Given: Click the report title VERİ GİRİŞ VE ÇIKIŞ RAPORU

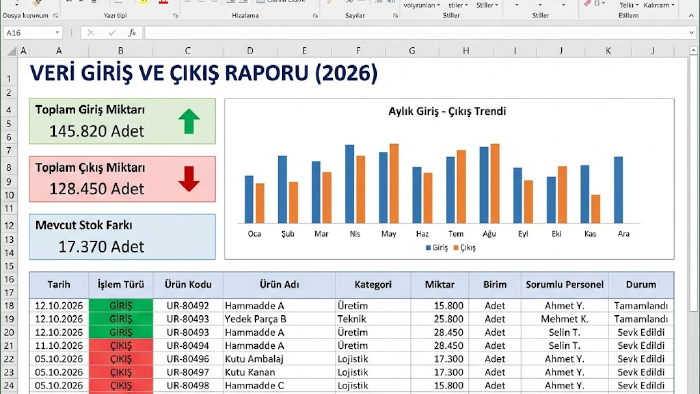Looking at the screenshot, I should pos(204,73).
